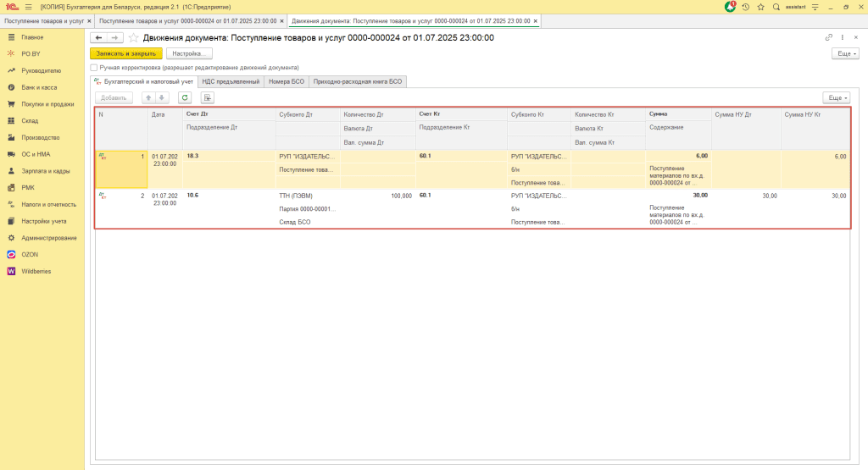868x470 pixels.
Task: Open Производство section in sidebar
Action: tap(41, 138)
